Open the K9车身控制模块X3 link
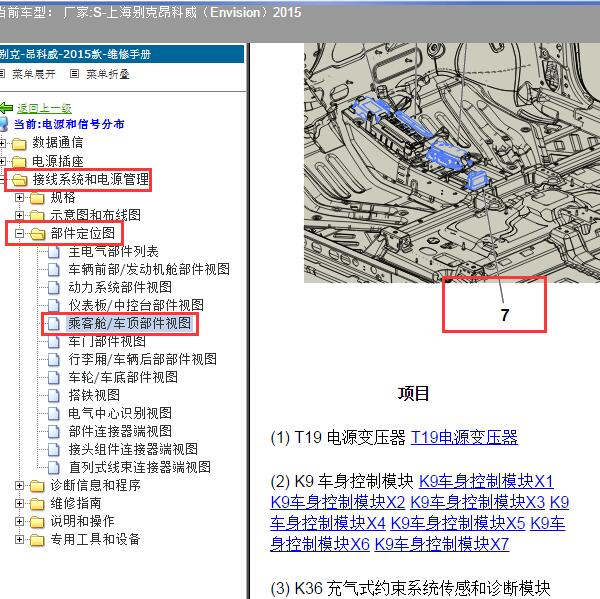This screenshot has height=599, width=600. coord(478,502)
